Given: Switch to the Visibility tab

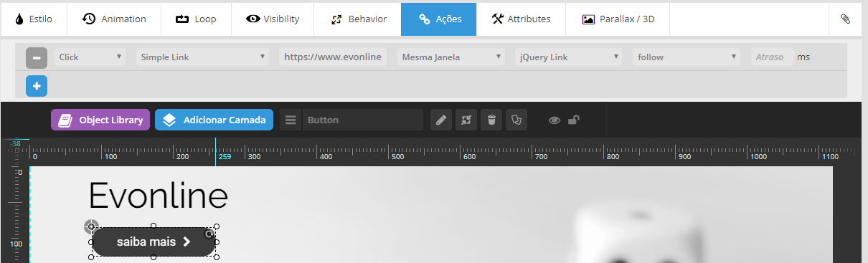Looking at the screenshot, I should (273, 19).
